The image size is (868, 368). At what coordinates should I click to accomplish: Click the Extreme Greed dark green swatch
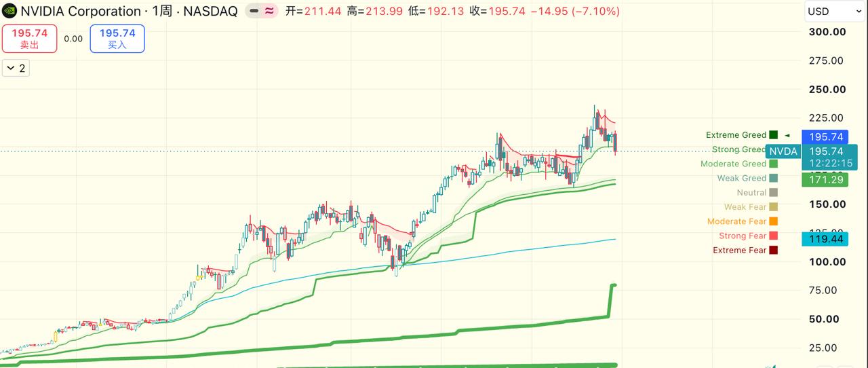773,135
